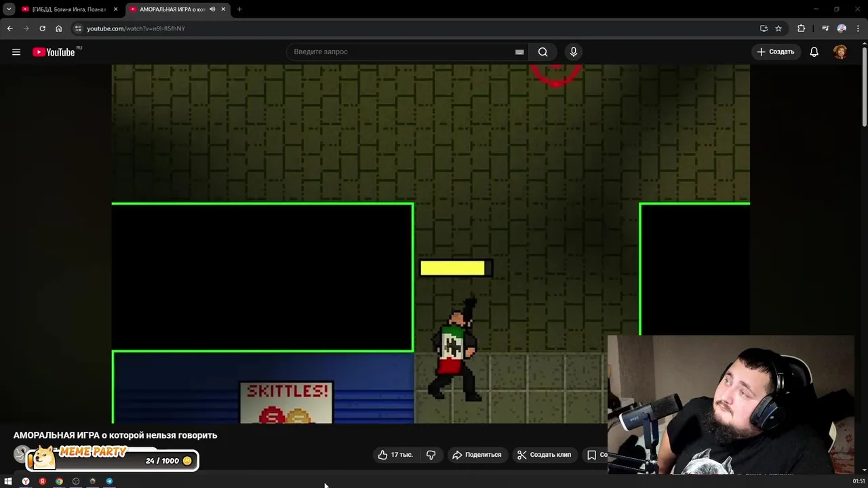Open Windows Start menu
868x488 pixels.
click(x=8, y=481)
